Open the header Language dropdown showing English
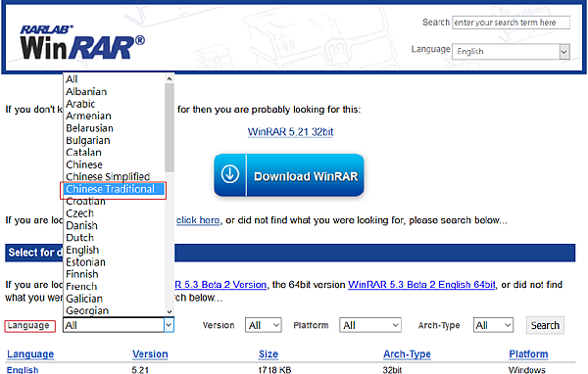This screenshot has height=374, width=588. pos(511,51)
